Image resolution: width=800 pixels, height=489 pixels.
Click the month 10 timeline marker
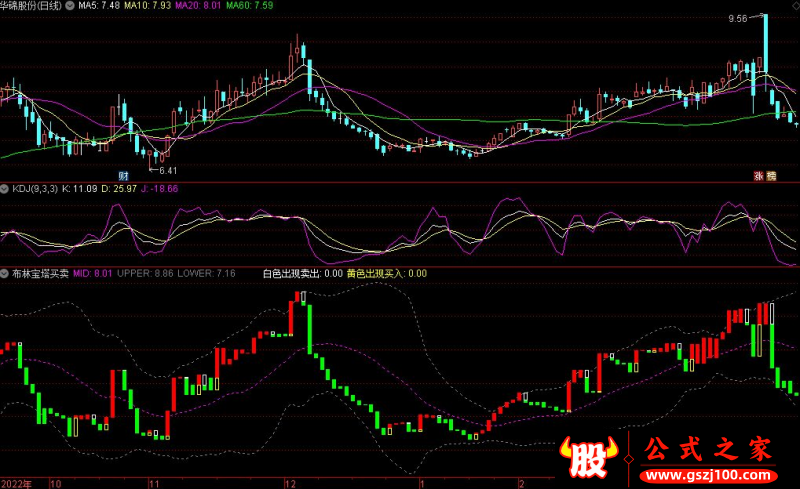(x=56, y=483)
